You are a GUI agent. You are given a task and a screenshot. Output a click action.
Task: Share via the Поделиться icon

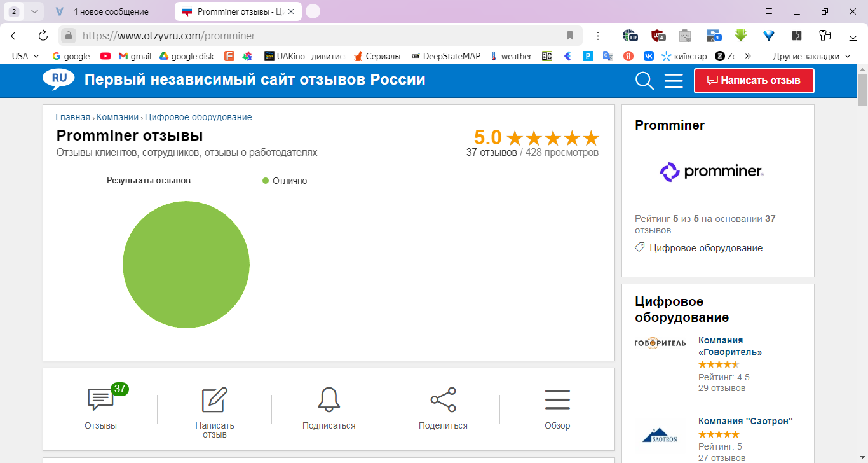pyautogui.click(x=443, y=399)
